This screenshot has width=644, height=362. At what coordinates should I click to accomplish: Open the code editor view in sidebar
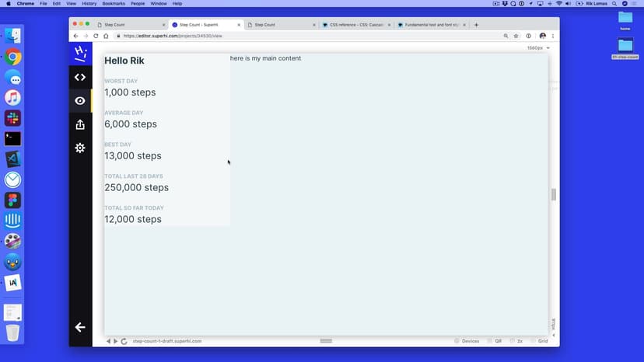pos(80,77)
